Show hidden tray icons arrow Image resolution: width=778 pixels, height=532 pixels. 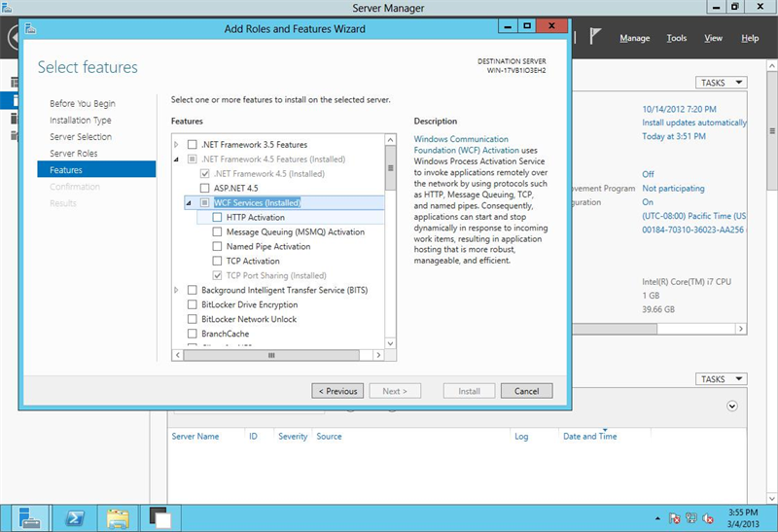point(658,518)
